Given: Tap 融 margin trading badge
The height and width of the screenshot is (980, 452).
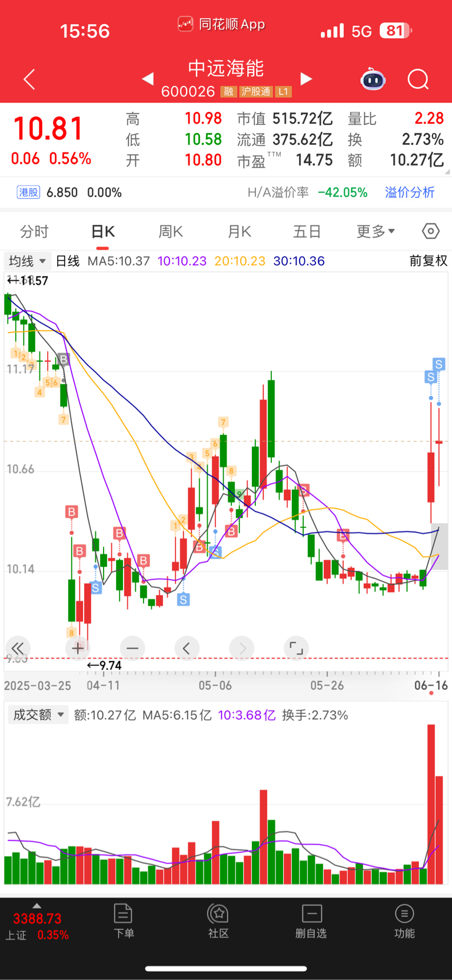Looking at the screenshot, I should point(228,91).
